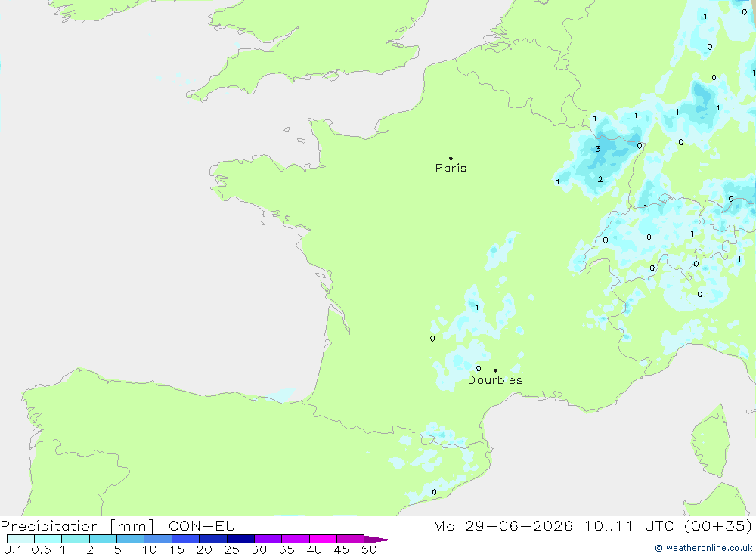Click the Dourbies location label
This screenshot has height=554, width=756.
point(495,380)
